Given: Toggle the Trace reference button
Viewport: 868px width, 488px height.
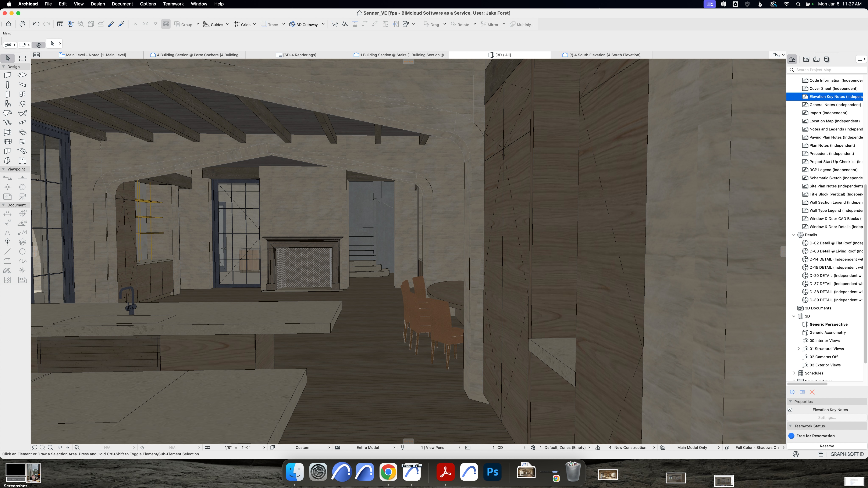Looking at the screenshot, I should 270,24.
